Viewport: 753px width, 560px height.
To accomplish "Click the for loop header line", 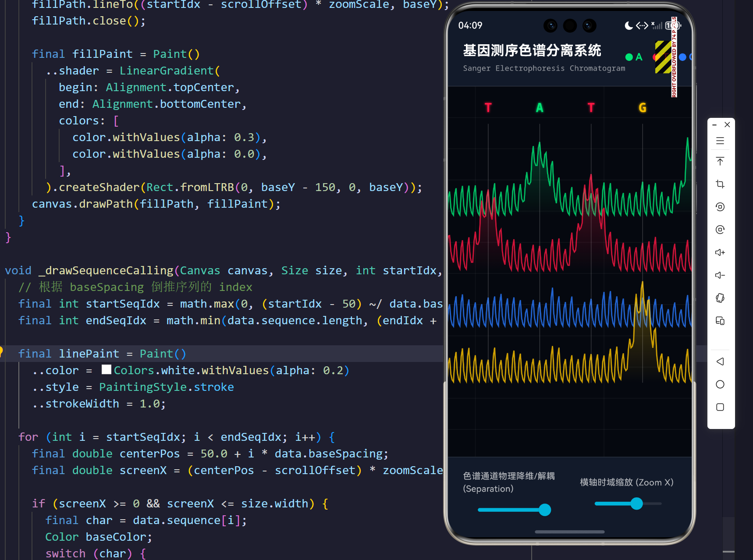I will click(x=177, y=437).
